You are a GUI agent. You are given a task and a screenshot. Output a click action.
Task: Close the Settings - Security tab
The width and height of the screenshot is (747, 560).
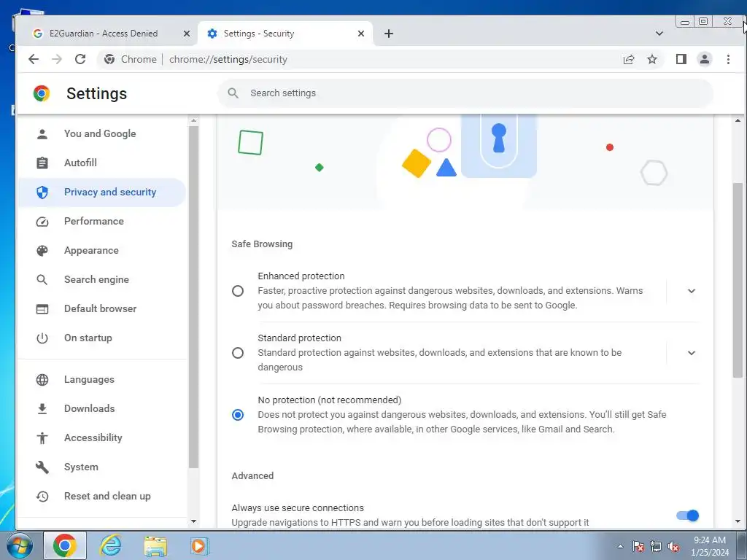pyautogui.click(x=360, y=34)
